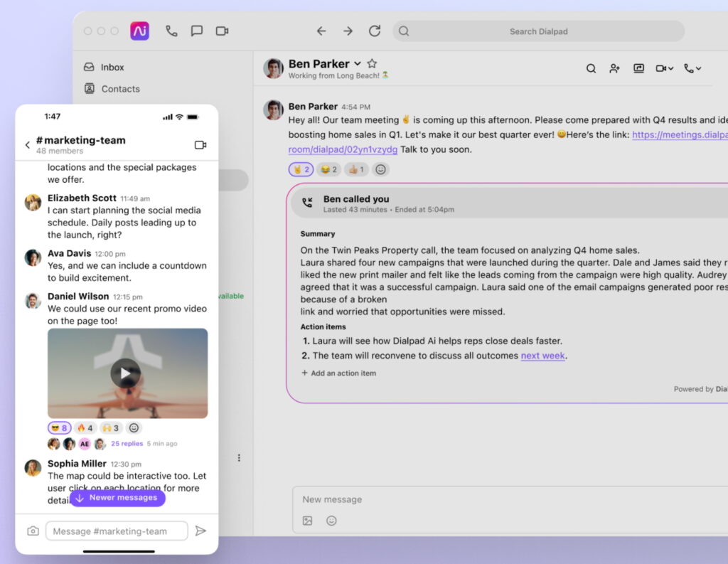Screen dimensions: 728x564
Task: Click Ava Davis's avatar in phone chat
Action: 33,258
